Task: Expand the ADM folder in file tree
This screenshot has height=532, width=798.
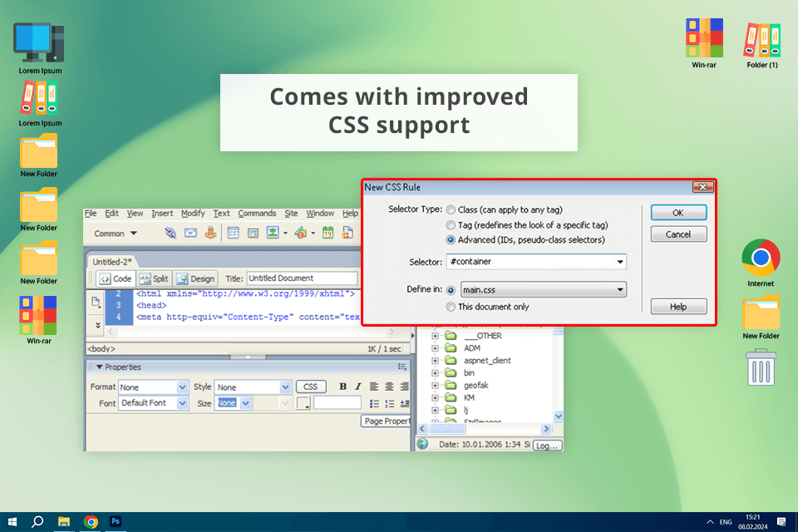Action: [x=435, y=348]
